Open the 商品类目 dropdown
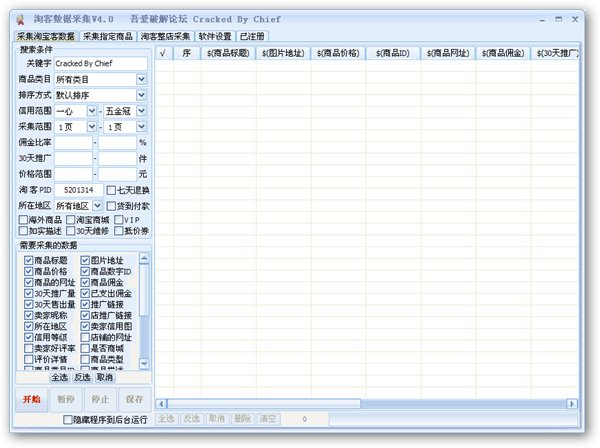The height and width of the screenshot is (448, 600). [x=141, y=80]
